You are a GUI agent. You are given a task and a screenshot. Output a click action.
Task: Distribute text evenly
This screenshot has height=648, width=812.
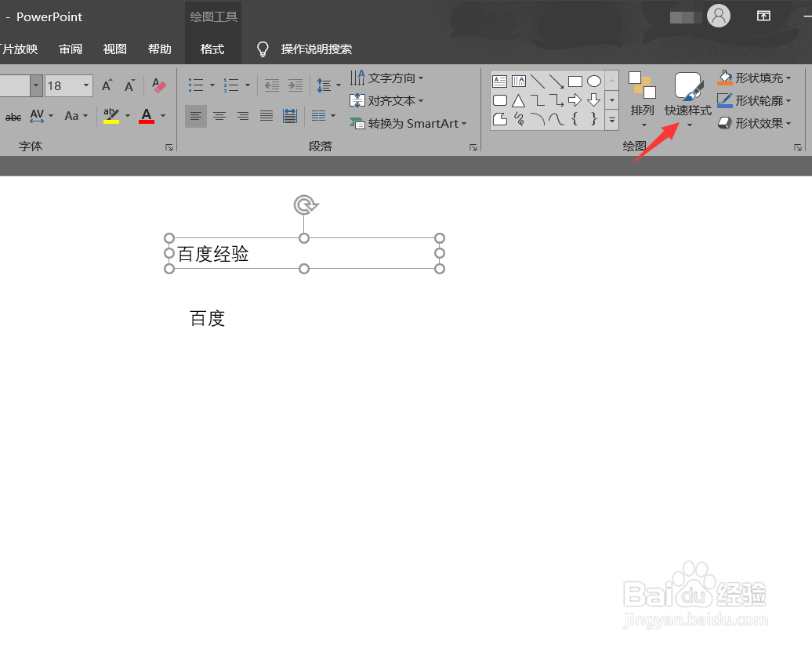point(290,115)
